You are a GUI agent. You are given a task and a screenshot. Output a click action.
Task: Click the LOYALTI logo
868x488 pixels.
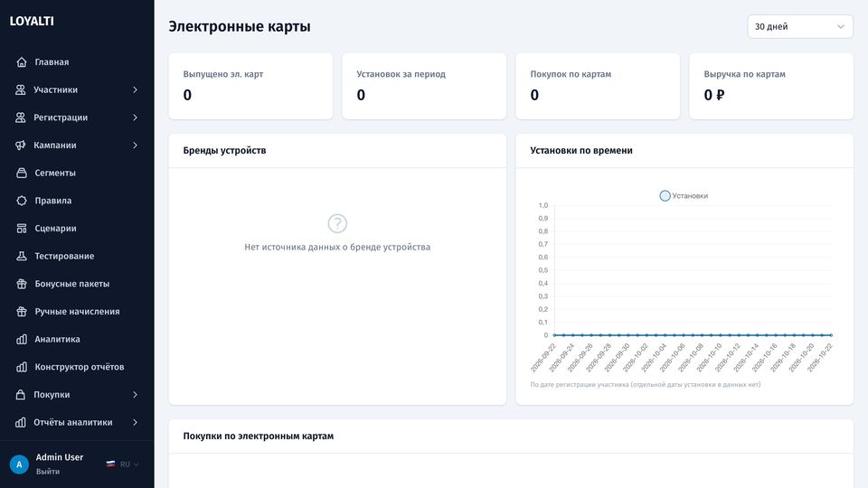[32, 21]
